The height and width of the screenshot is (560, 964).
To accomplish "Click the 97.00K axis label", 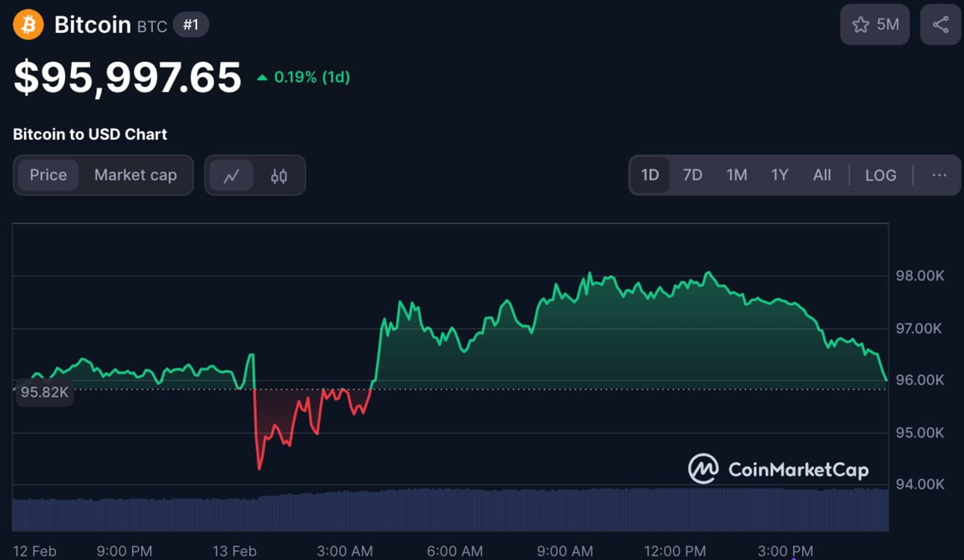I will pyautogui.click(x=920, y=328).
